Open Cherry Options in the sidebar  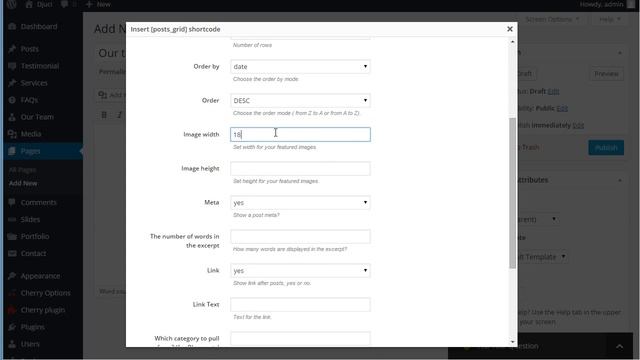pos(45,293)
